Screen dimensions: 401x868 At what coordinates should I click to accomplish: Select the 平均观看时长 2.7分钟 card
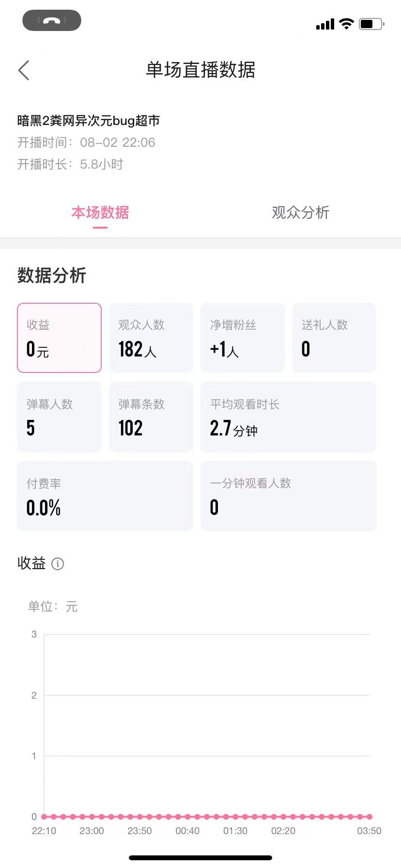pos(289,417)
